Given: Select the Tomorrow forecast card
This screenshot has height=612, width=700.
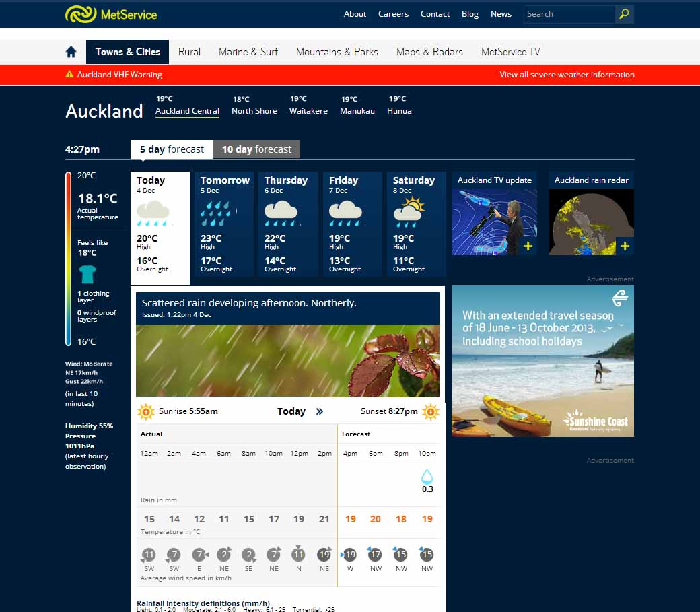Looking at the screenshot, I should pyautogui.click(x=224, y=224).
